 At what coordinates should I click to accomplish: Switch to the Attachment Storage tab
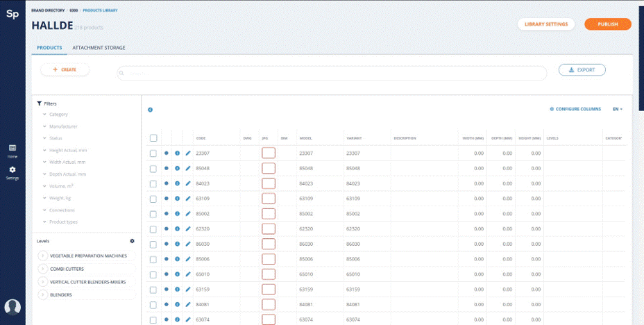point(99,48)
